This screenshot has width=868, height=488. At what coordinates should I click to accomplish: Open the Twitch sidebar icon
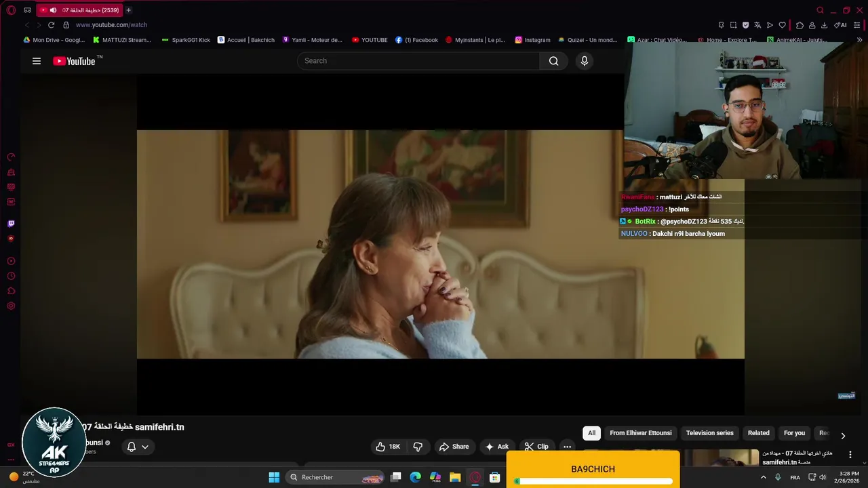(11, 224)
